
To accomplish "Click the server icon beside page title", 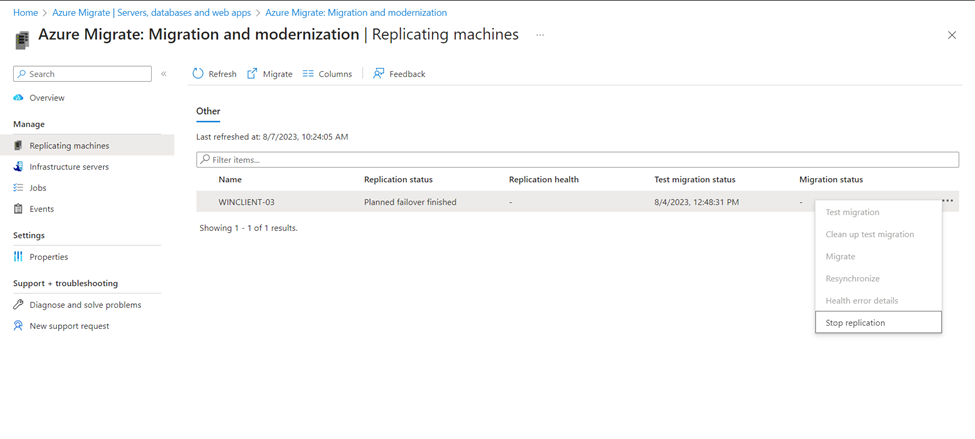I will point(22,40).
